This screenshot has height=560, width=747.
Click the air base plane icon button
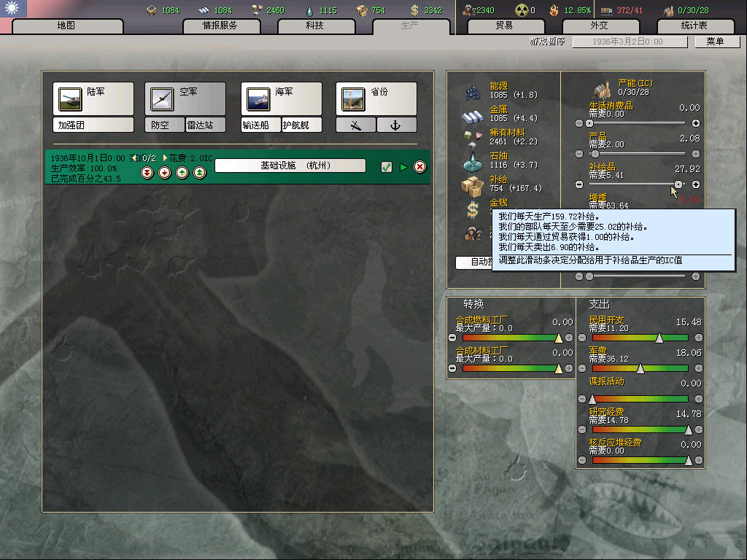tap(356, 125)
